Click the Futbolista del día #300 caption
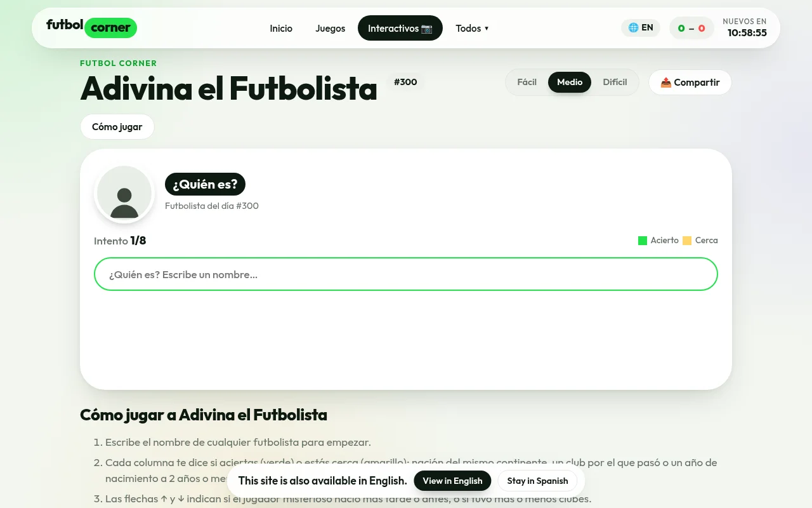The height and width of the screenshot is (508, 812). 212,206
